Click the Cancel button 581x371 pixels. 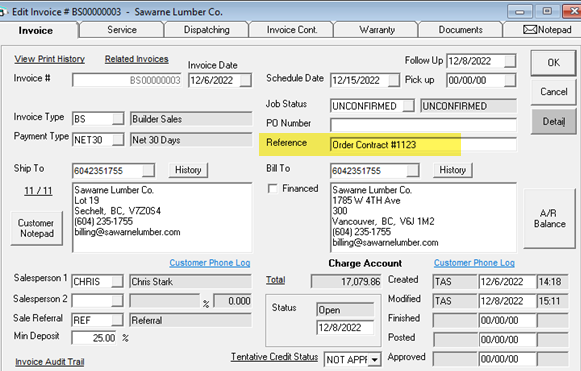pyautogui.click(x=553, y=92)
